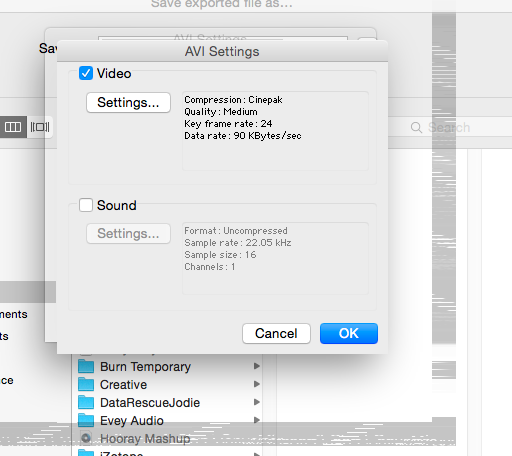Expand Creative folder disclosure arrow
The image size is (512, 456).
(x=256, y=384)
